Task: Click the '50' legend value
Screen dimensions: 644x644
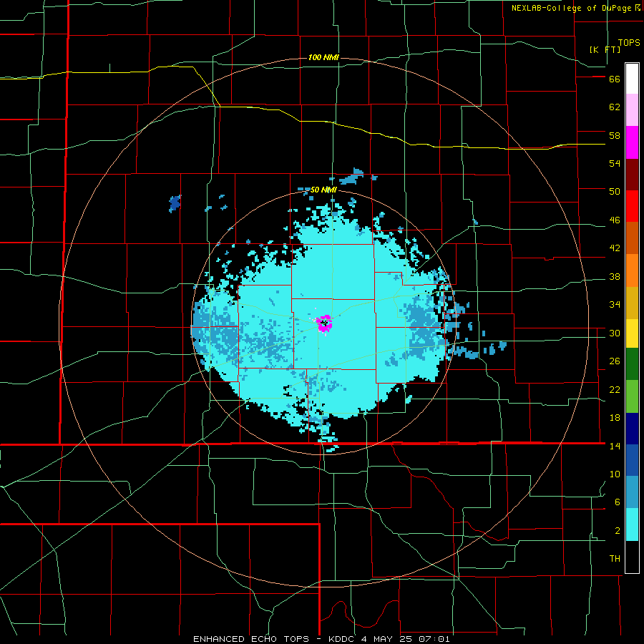Action: click(615, 192)
